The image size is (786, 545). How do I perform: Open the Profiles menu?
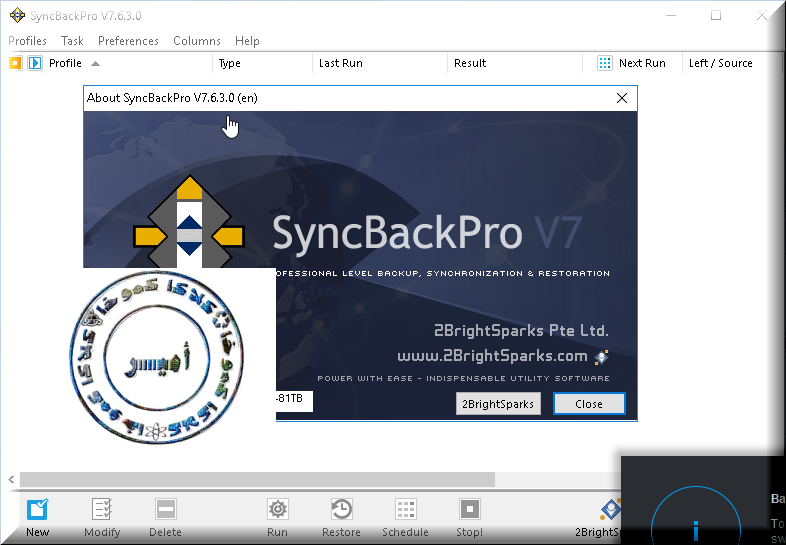(x=28, y=41)
